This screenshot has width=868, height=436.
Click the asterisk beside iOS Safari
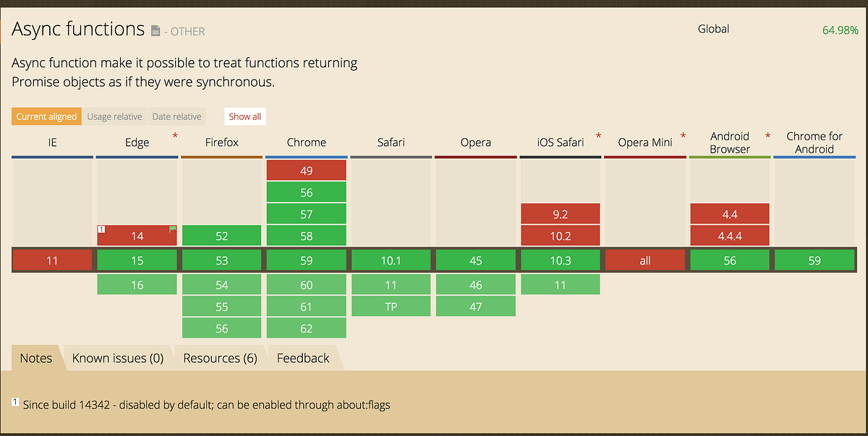click(598, 135)
